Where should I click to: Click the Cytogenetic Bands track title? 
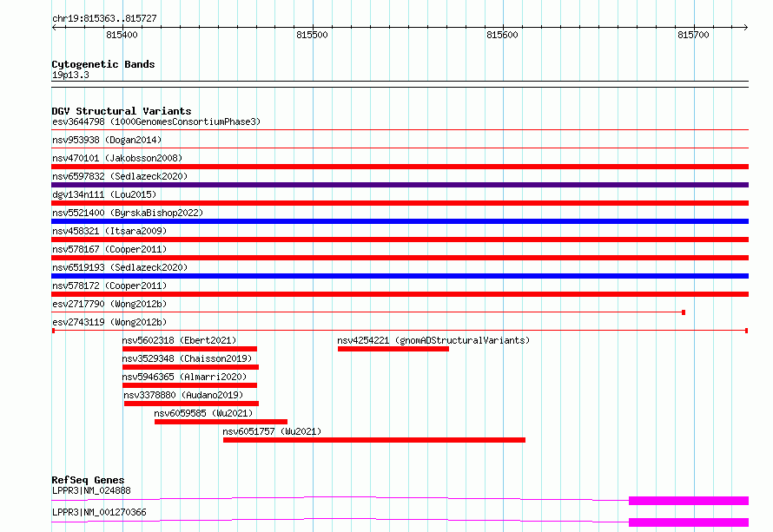tap(103, 64)
